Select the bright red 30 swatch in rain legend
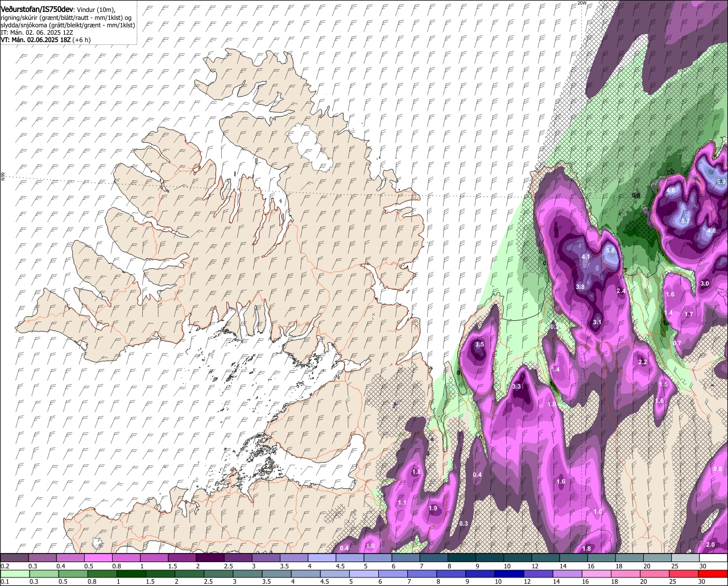728x586 pixels. tap(713, 574)
